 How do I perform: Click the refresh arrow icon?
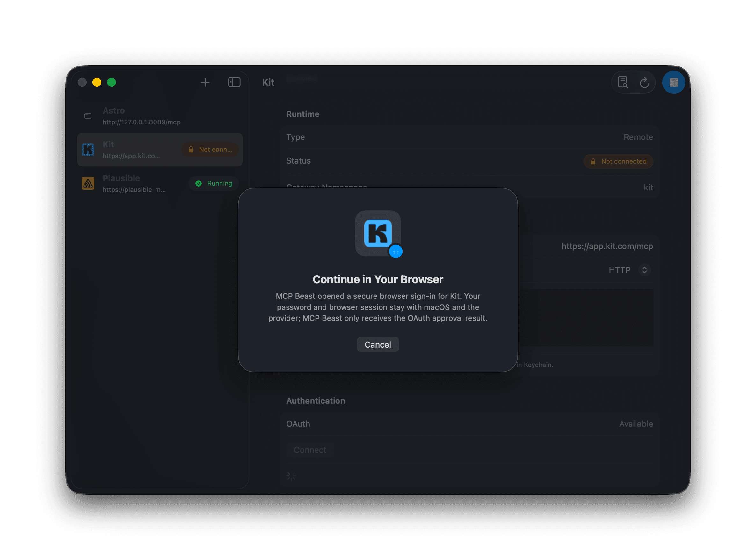point(644,82)
